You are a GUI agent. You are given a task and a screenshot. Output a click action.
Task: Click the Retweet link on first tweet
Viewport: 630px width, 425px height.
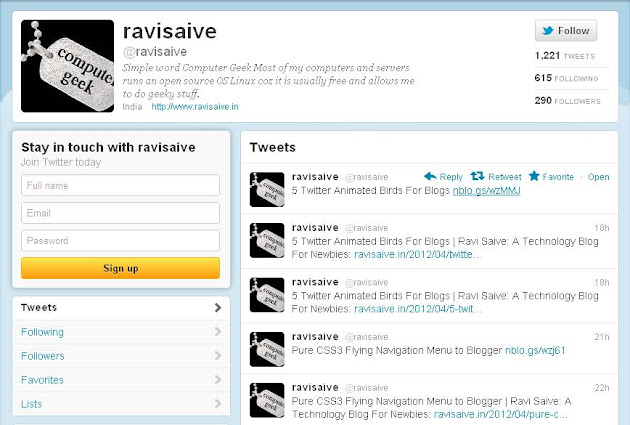click(x=505, y=177)
